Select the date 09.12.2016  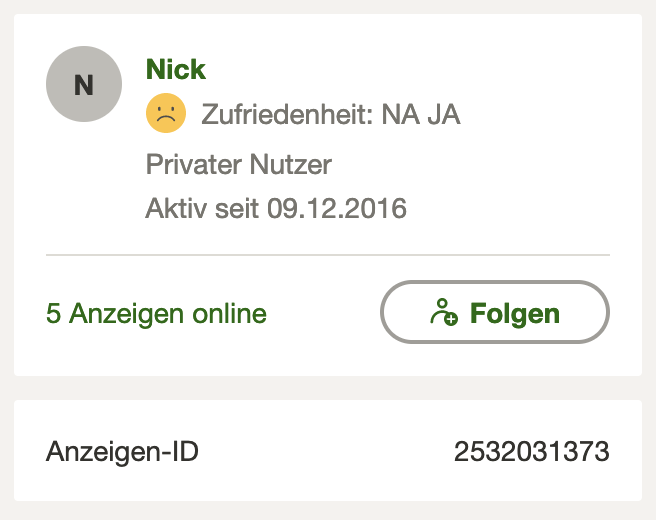(335, 210)
